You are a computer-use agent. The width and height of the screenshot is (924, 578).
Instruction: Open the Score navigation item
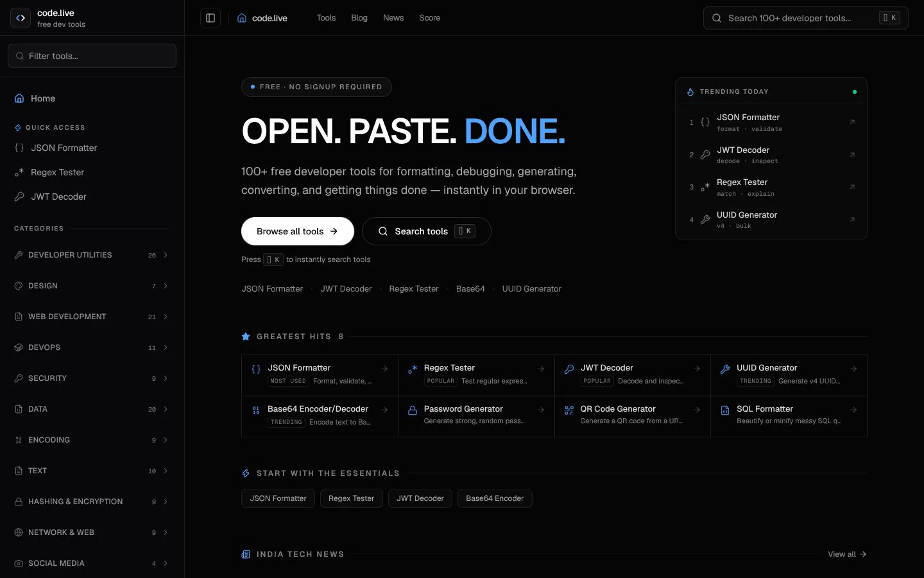pos(429,18)
